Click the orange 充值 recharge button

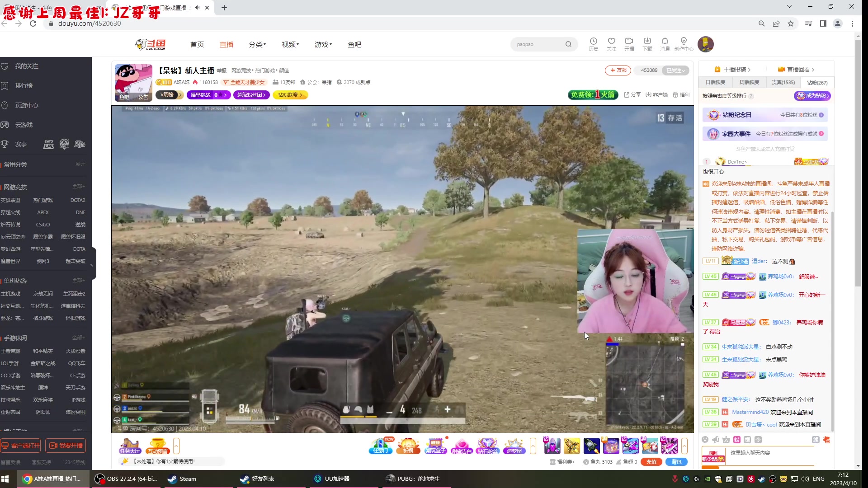point(651,462)
